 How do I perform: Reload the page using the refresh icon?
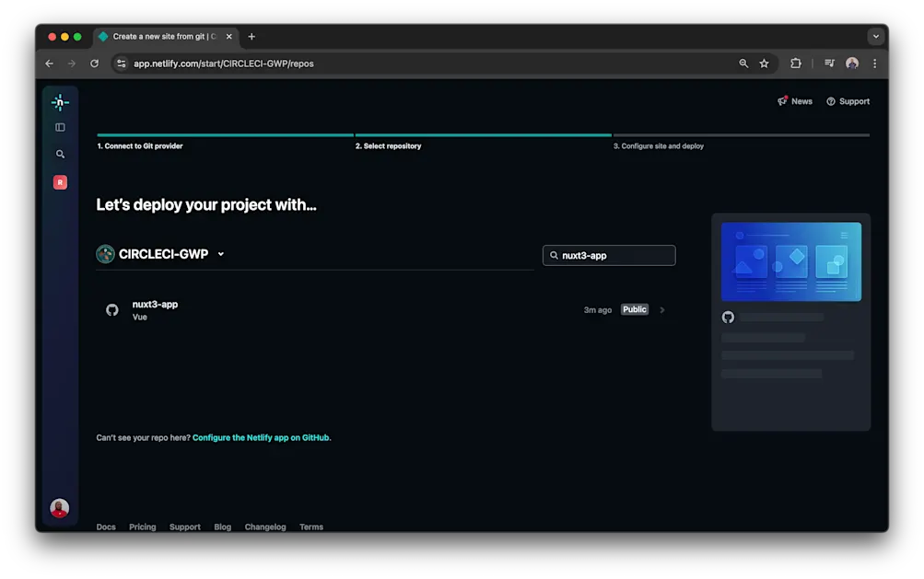tap(95, 64)
